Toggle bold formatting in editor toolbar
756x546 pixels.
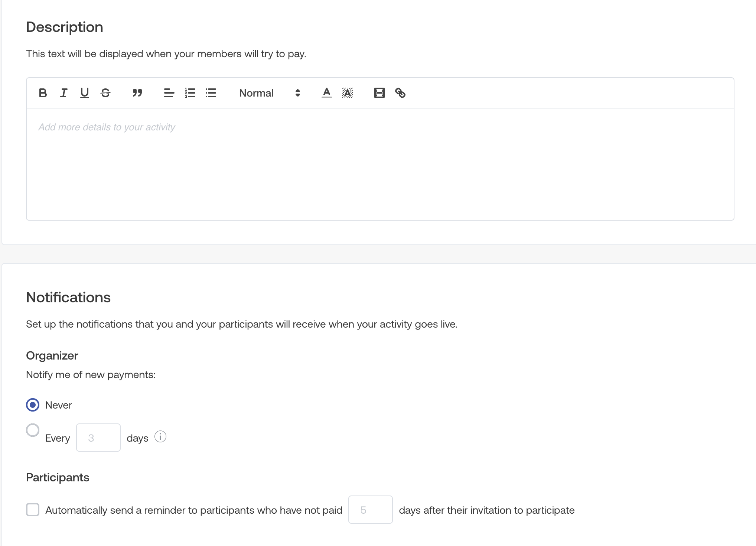pos(43,93)
